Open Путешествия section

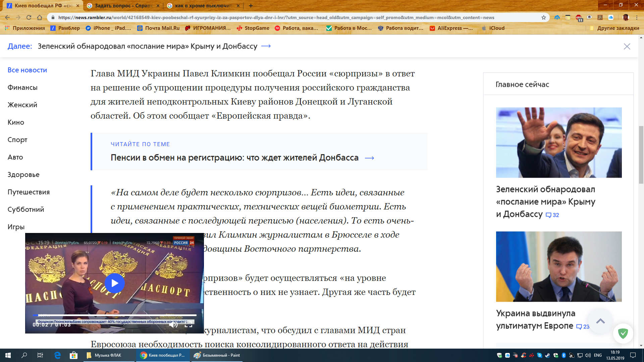coord(29,192)
